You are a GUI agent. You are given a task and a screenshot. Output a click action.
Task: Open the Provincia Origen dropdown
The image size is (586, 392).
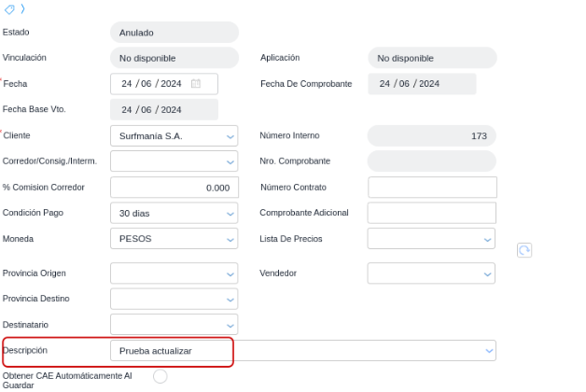pos(230,274)
